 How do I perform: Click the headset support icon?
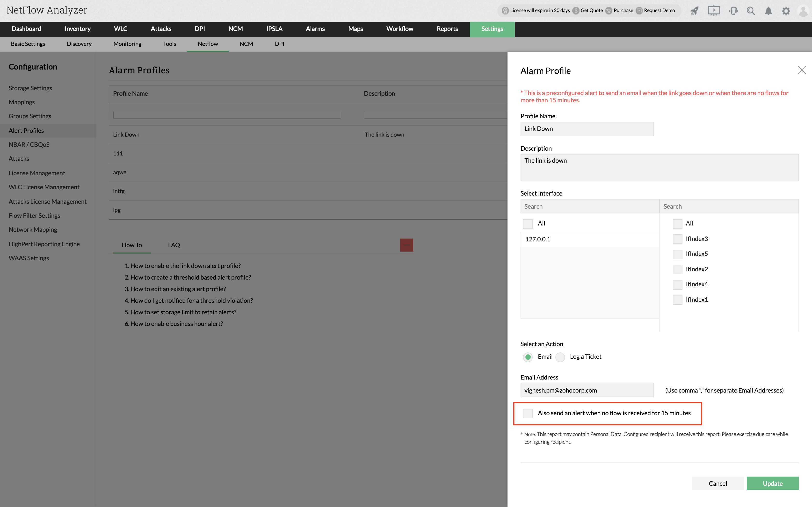(733, 11)
